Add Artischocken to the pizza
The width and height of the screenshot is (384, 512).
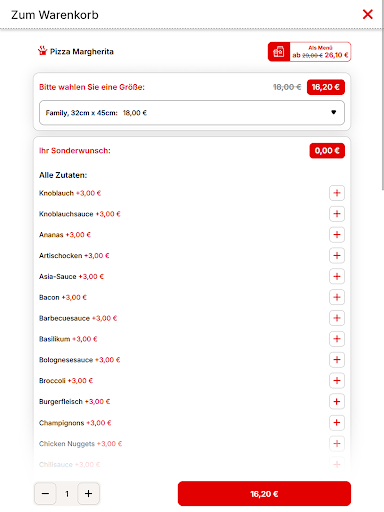337,256
